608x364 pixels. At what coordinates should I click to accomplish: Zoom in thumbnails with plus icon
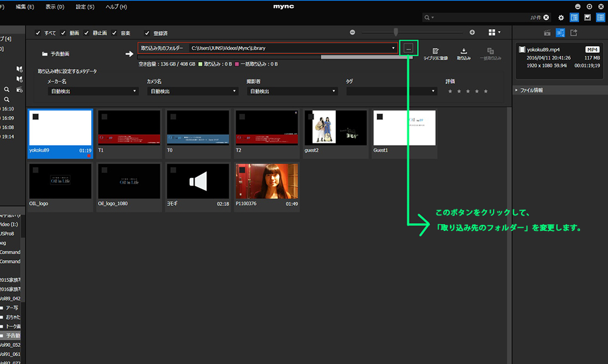[x=472, y=32]
